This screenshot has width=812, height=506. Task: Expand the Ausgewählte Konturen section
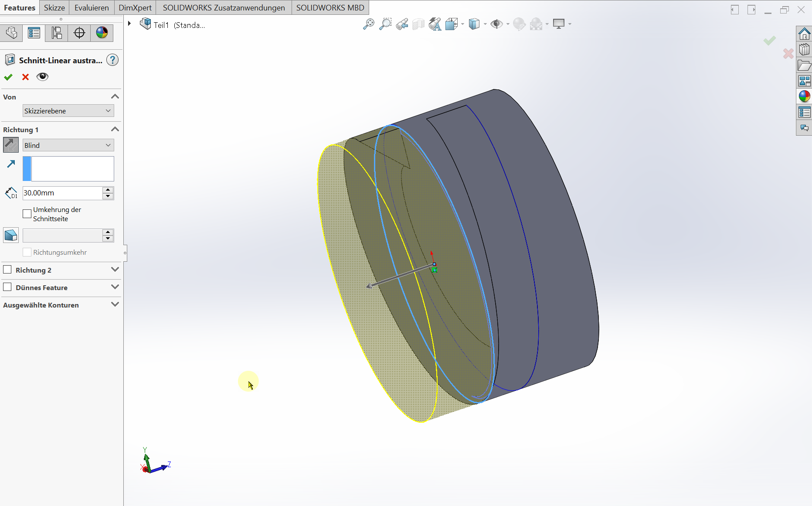pyautogui.click(x=115, y=304)
